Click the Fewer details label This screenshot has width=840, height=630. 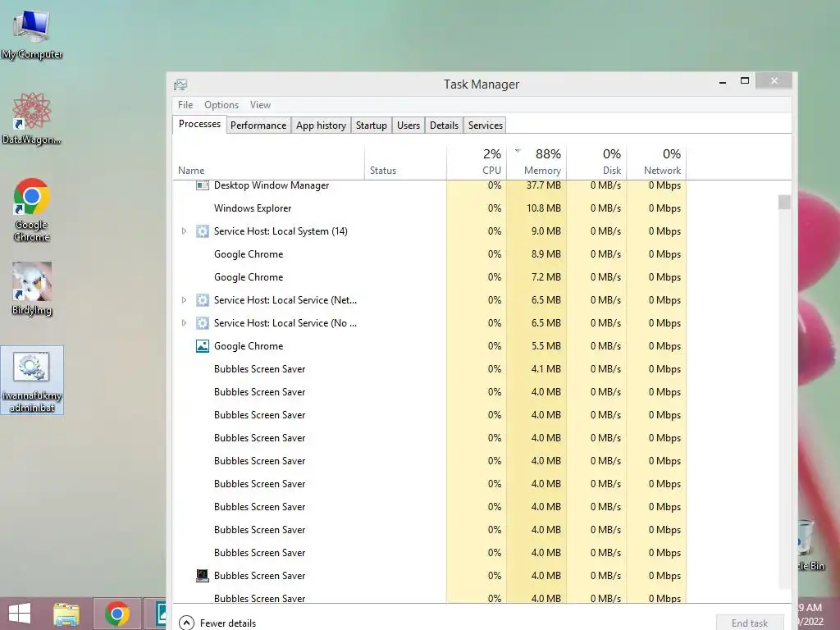click(228, 623)
